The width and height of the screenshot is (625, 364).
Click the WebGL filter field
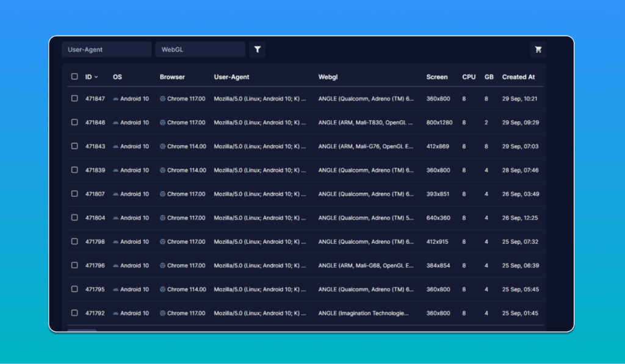[200, 49]
